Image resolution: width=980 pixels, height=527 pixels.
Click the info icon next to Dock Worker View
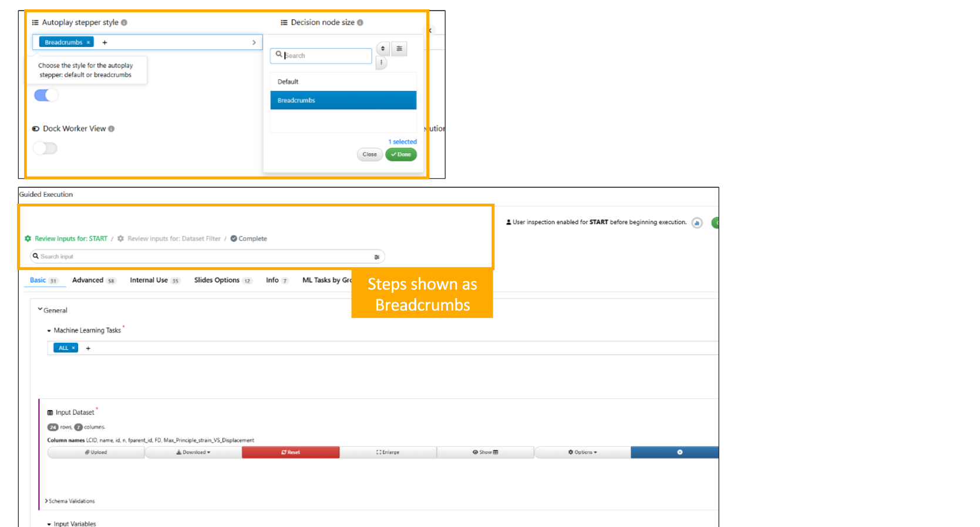coord(112,129)
